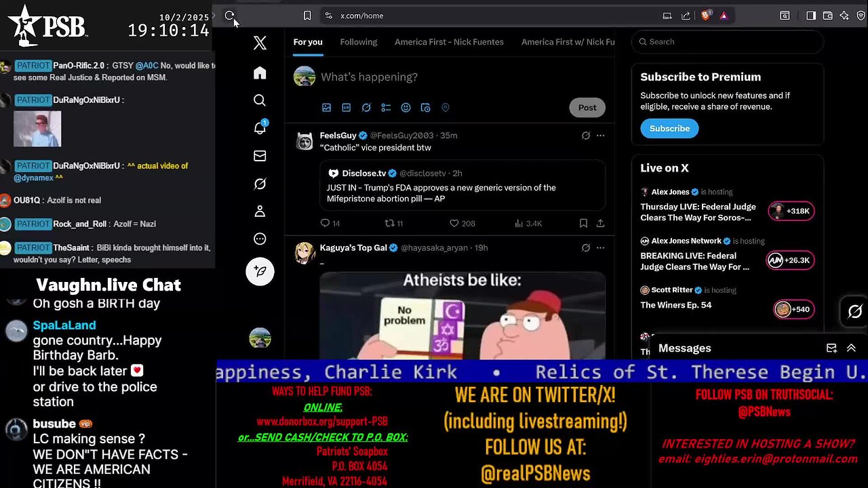Switch to the For you tab

[x=308, y=42]
